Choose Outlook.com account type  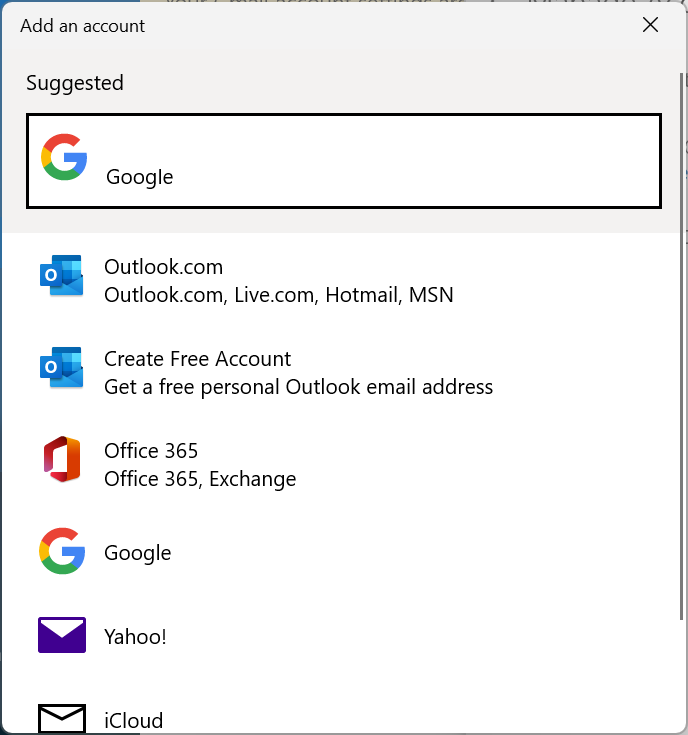click(x=344, y=280)
